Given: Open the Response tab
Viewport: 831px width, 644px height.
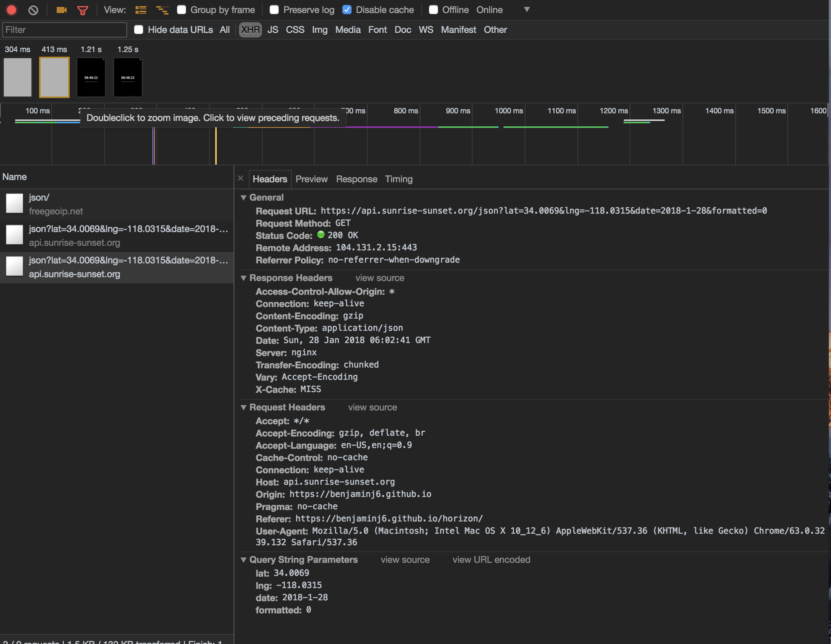Looking at the screenshot, I should point(357,179).
